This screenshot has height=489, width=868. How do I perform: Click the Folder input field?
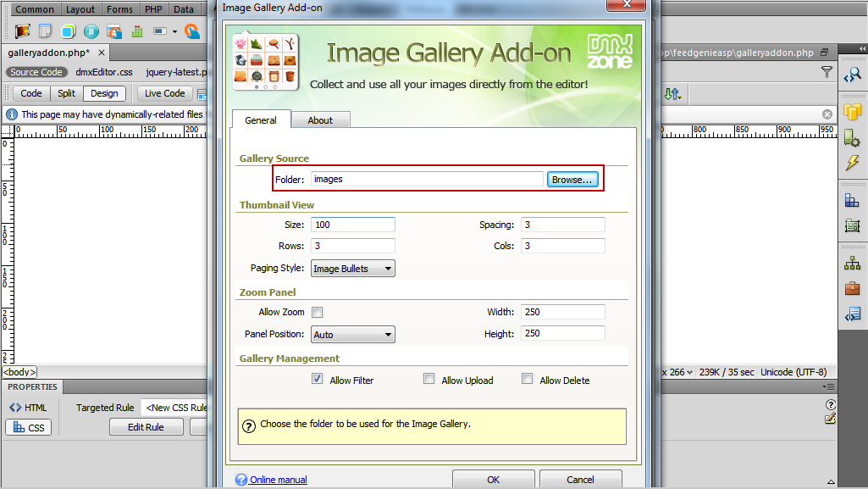point(427,179)
